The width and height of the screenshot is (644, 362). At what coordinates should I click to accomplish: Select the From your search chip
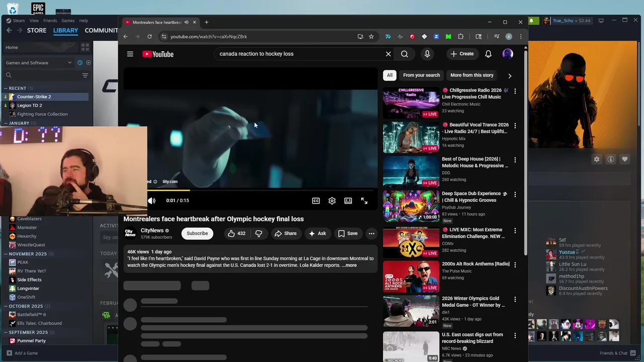click(421, 75)
